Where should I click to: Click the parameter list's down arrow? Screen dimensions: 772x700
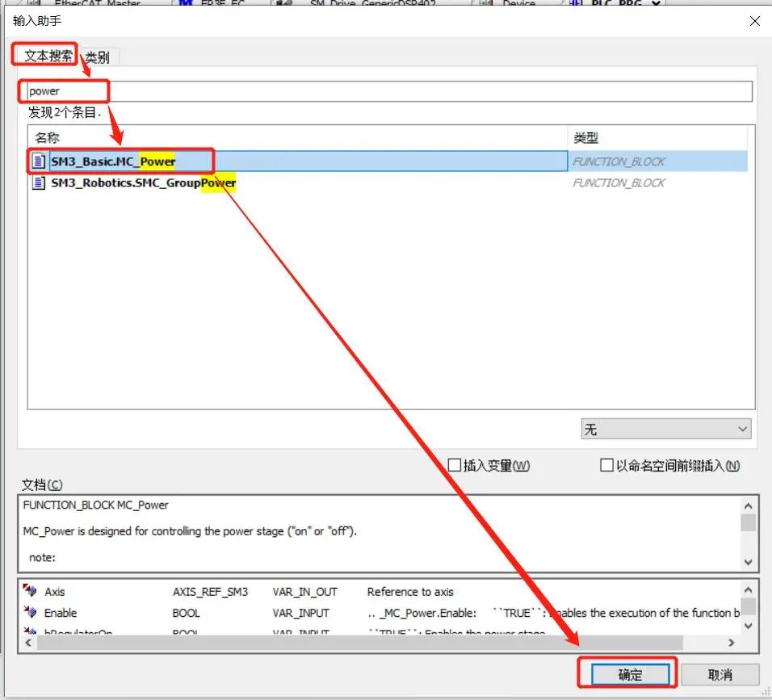pyautogui.click(x=748, y=626)
